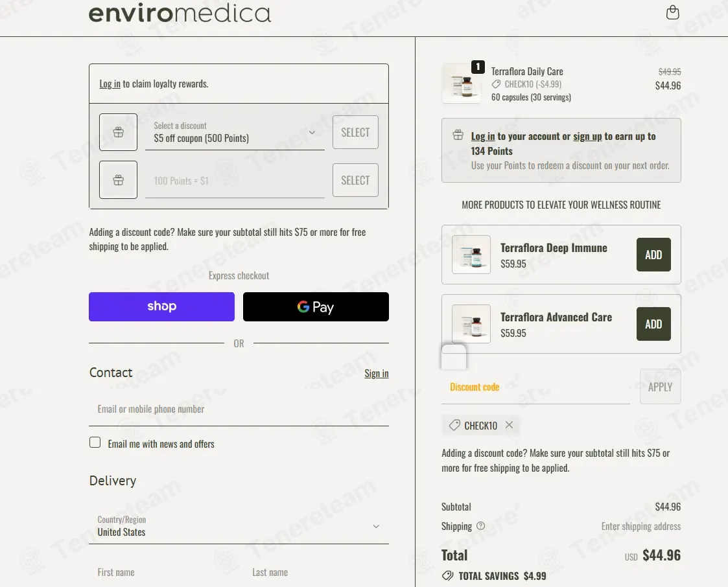Open the shopping bag cart icon
The height and width of the screenshot is (587, 728).
tap(672, 12)
